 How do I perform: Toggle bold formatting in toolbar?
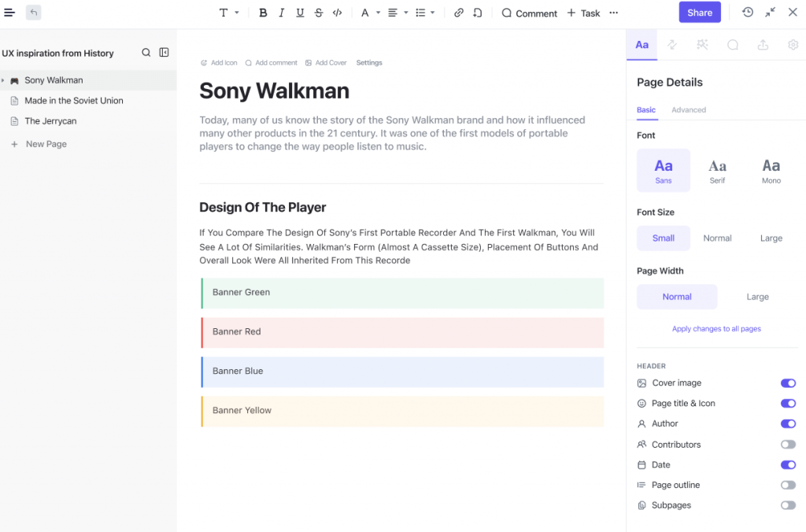tap(263, 13)
